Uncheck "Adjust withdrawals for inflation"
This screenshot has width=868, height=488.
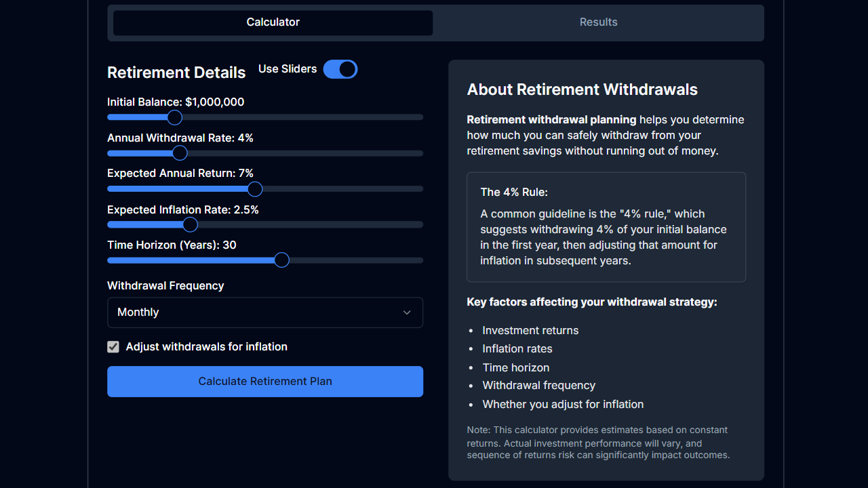point(113,346)
